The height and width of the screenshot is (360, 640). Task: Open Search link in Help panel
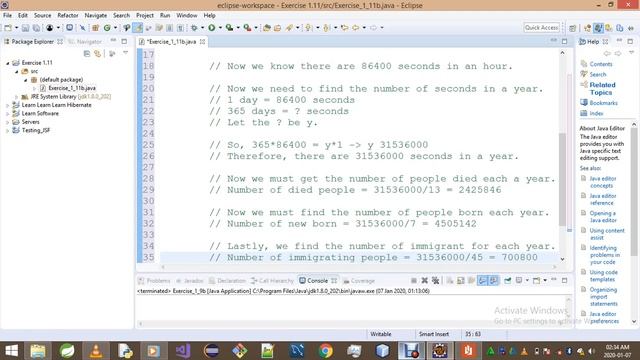tap(598, 74)
